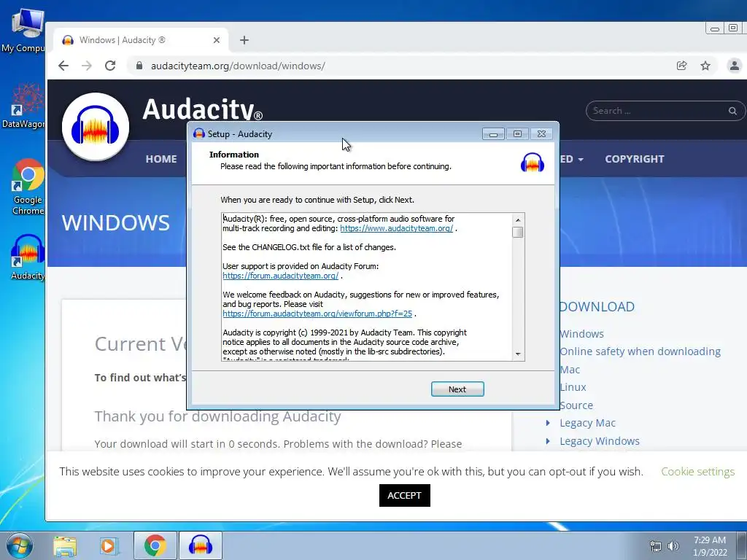This screenshot has height=560, width=747.
Task: Open Windows Media Player from the taskbar
Action: (x=109, y=545)
